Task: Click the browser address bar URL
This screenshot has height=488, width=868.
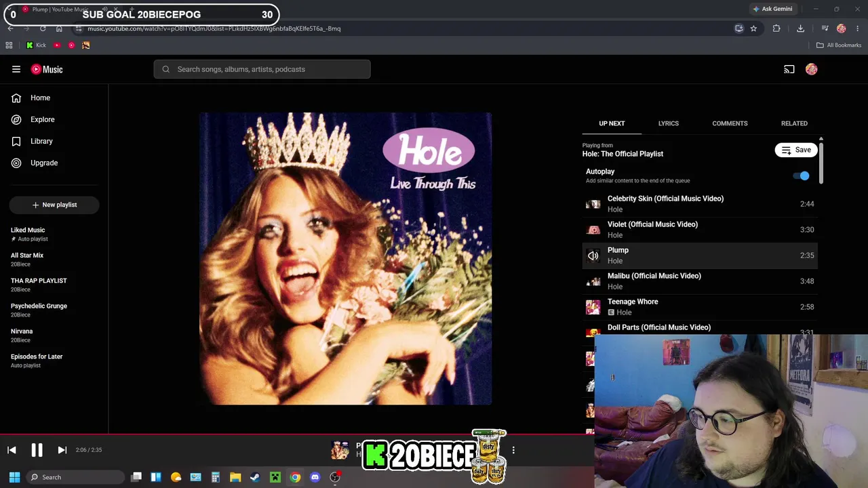Action: [214, 28]
